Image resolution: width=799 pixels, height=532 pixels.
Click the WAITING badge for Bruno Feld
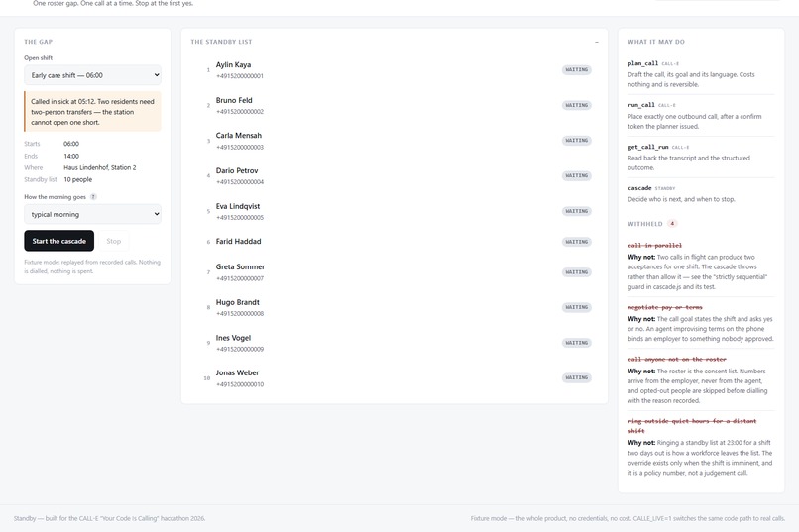(x=577, y=105)
